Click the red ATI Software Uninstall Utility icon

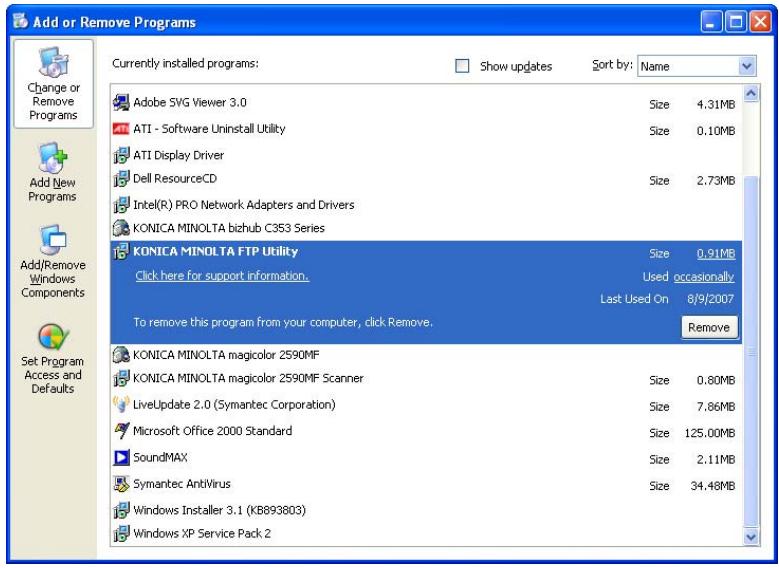pyautogui.click(x=121, y=129)
